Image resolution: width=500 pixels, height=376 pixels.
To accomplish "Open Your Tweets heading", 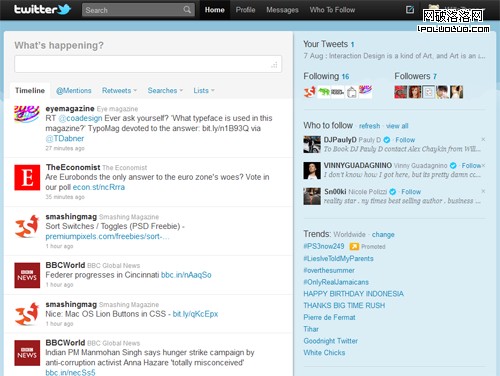I will point(328,44).
